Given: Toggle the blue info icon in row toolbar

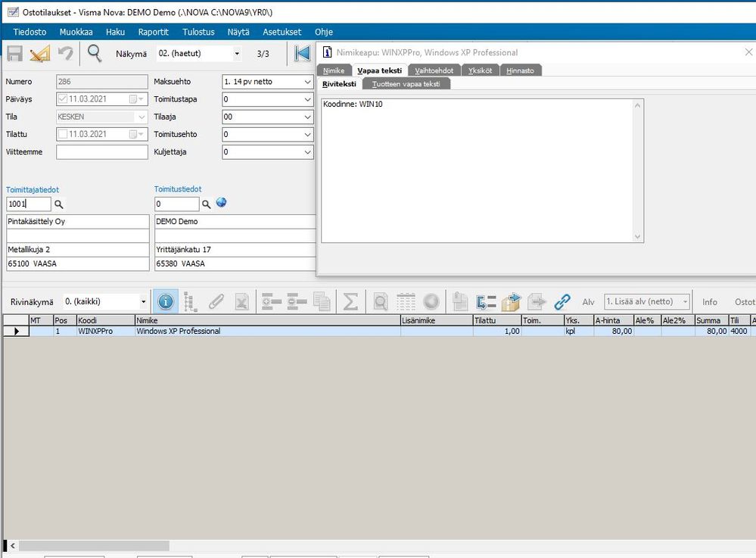Looking at the screenshot, I should point(166,302).
